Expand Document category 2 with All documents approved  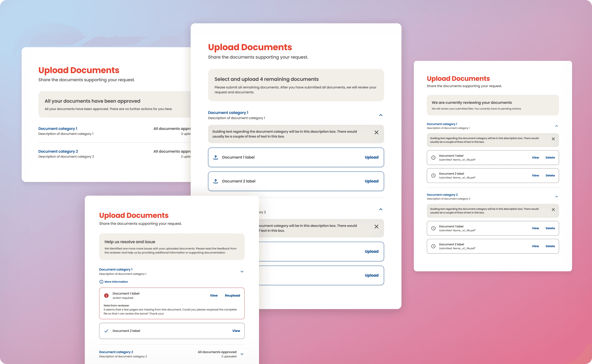242,354
